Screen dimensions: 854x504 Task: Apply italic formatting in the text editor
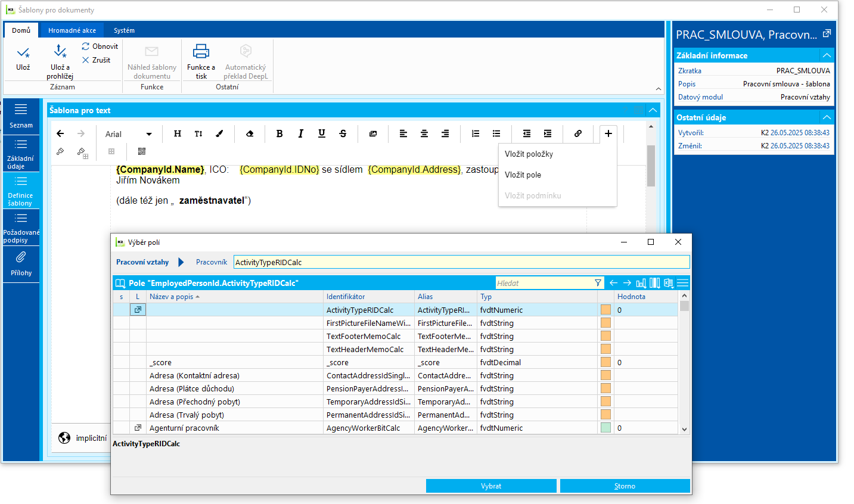[x=300, y=133]
